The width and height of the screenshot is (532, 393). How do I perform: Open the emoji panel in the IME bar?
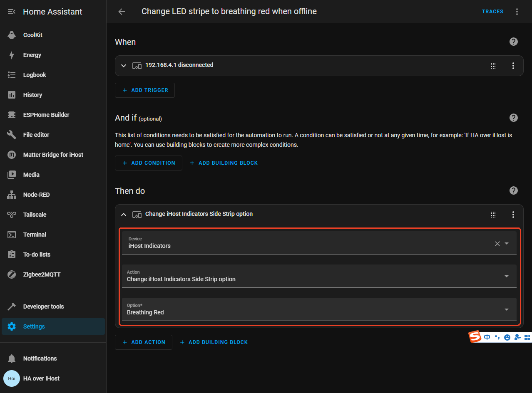[507, 337]
